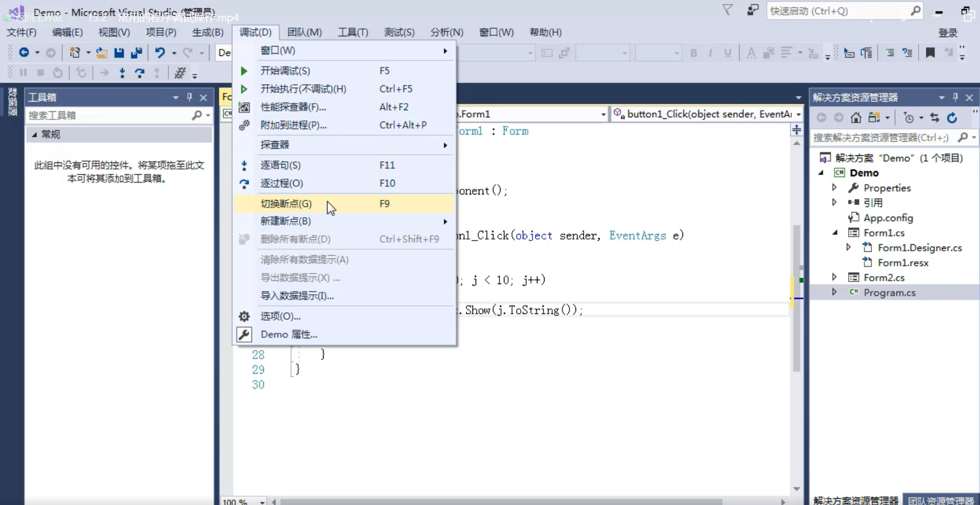Open the 帮助(H) menu
Image resolution: width=980 pixels, height=505 pixels.
click(x=546, y=33)
